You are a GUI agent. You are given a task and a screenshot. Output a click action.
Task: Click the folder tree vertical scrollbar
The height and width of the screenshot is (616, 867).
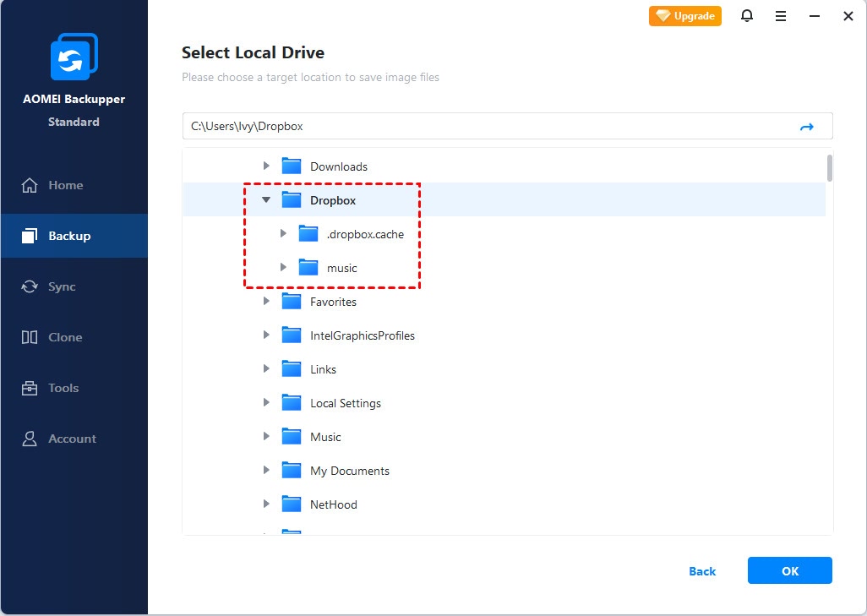830,168
